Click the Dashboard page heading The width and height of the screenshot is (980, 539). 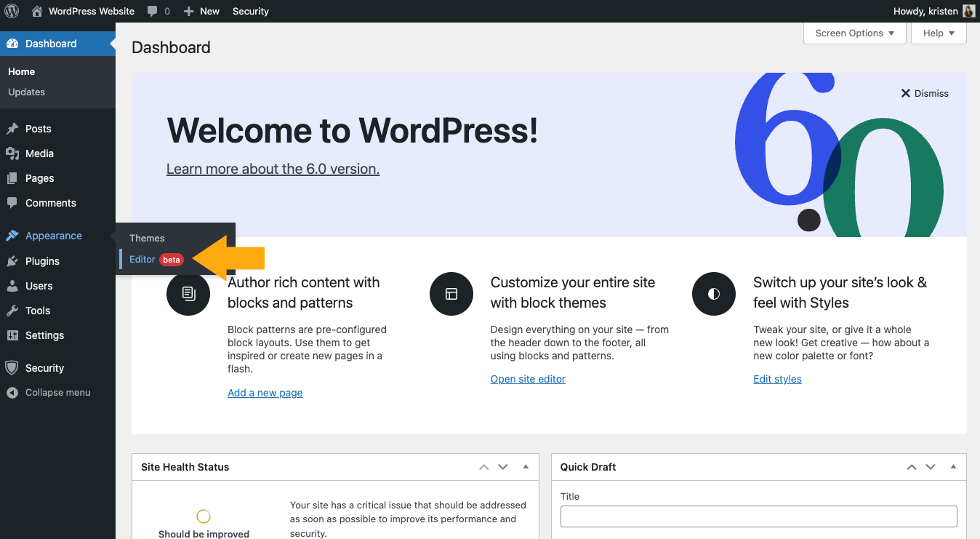(171, 47)
